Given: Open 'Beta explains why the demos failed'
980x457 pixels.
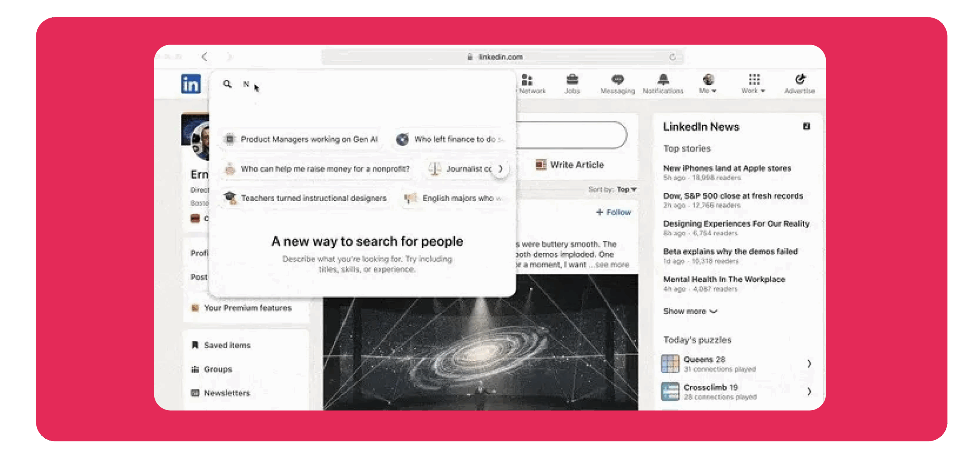Looking at the screenshot, I should click(x=730, y=251).
